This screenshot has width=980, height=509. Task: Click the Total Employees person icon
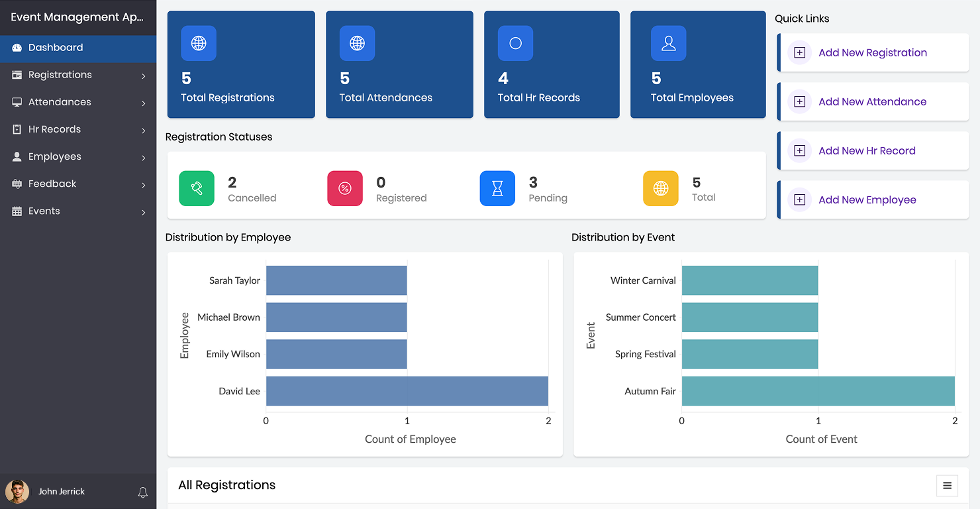[x=668, y=44]
